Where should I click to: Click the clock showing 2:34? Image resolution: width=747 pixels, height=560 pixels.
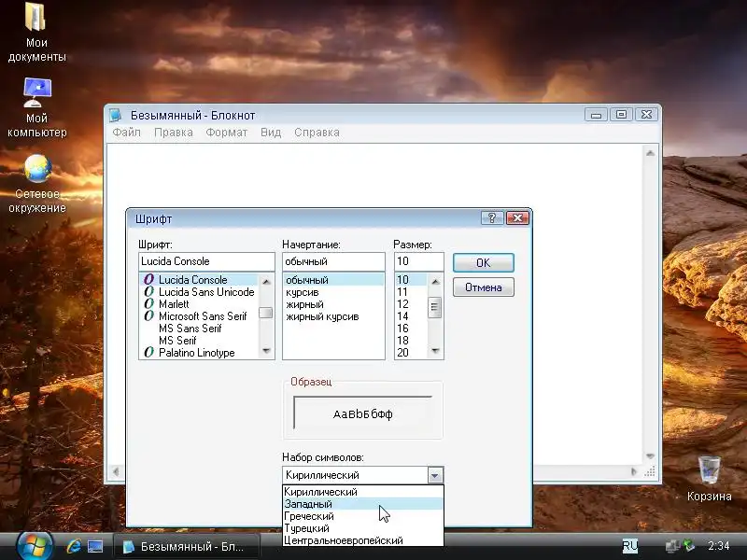[x=718, y=546]
